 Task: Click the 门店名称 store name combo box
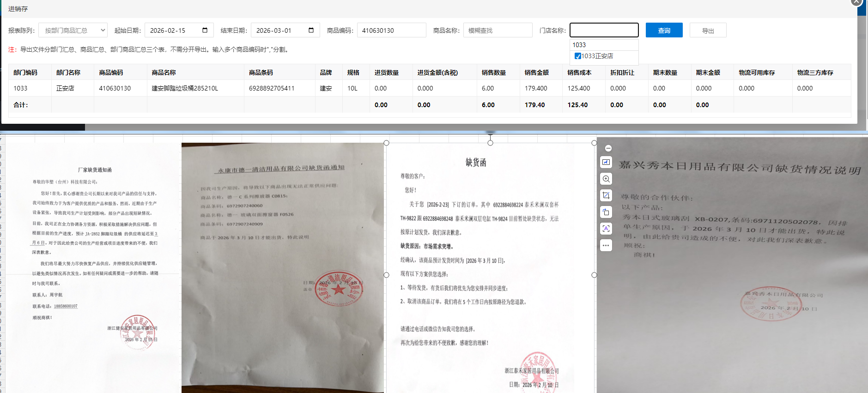604,30
